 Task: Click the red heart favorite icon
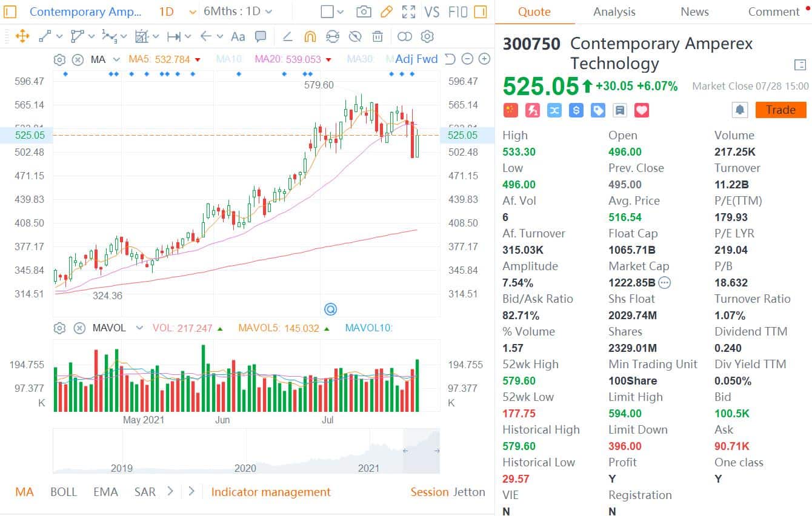[642, 110]
